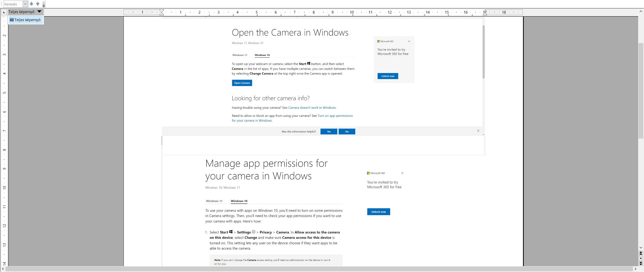Click the right indent marker on ruler
Screen dimensions: 644x272
tap(485, 12)
